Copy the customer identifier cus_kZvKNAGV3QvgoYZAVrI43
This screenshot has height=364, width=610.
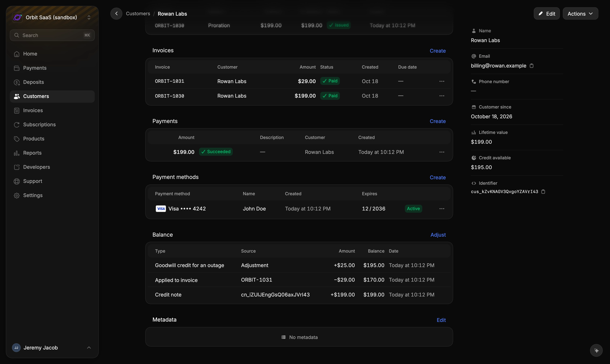(543, 192)
